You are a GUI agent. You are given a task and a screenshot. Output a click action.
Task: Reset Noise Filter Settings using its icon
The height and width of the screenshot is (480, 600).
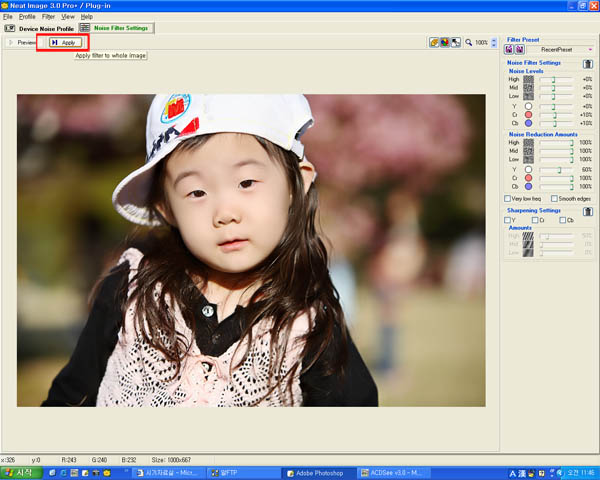[588, 64]
